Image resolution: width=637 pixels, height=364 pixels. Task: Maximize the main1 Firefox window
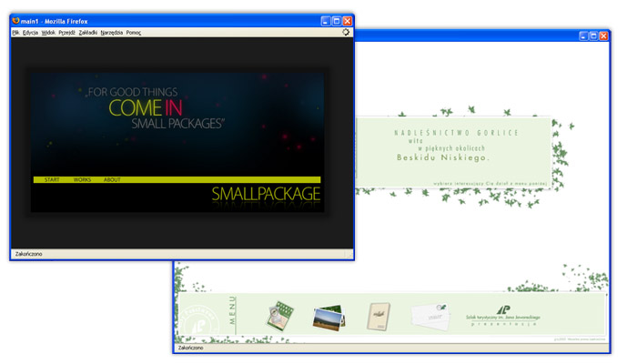click(337, 21)
